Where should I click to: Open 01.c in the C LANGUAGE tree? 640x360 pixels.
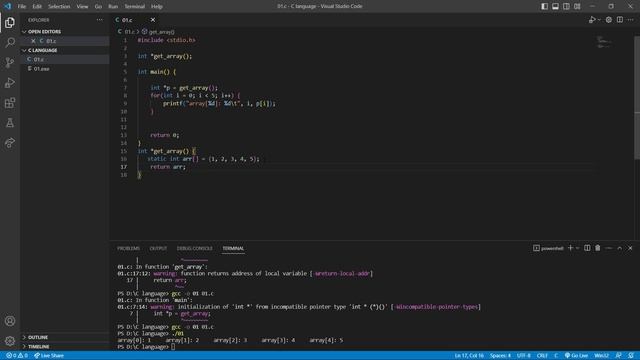[x=65, y=59]
